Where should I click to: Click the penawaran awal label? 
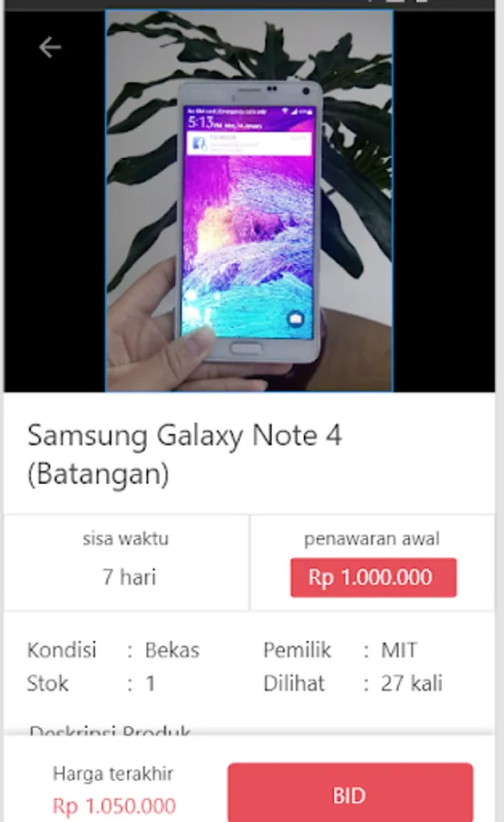(x=372, y=539)
